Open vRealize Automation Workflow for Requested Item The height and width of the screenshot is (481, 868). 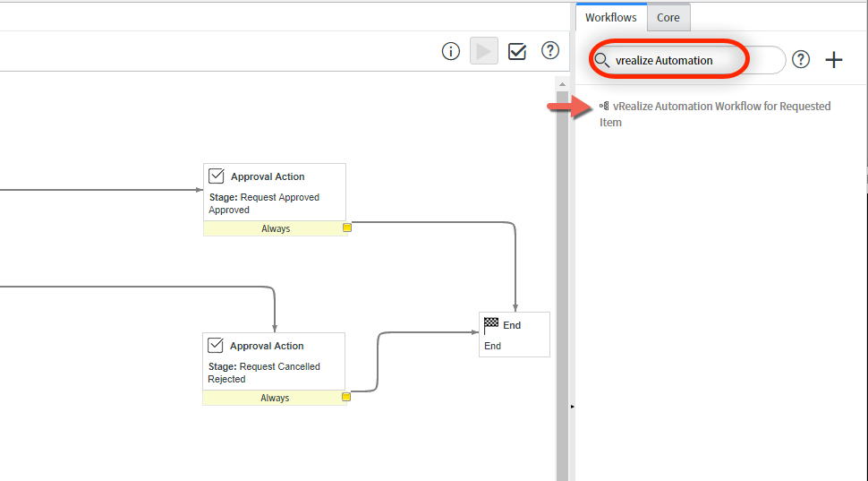(721, 107)
